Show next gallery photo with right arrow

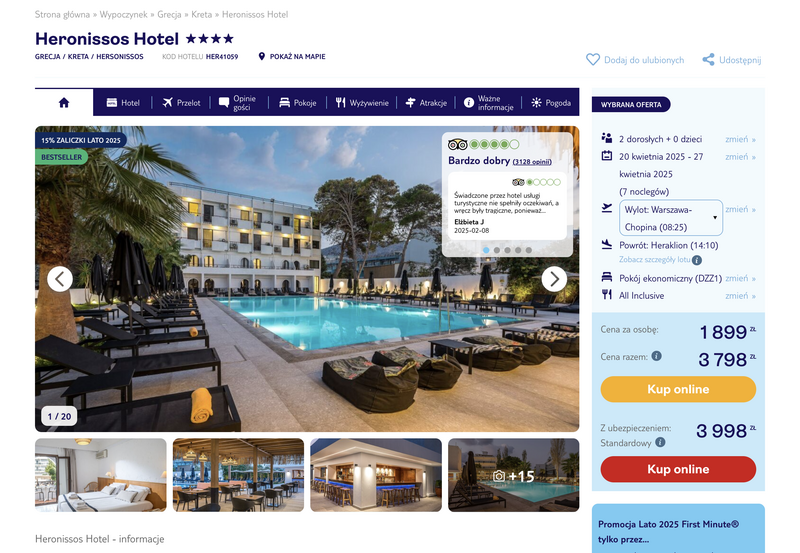tap(554, 279)
